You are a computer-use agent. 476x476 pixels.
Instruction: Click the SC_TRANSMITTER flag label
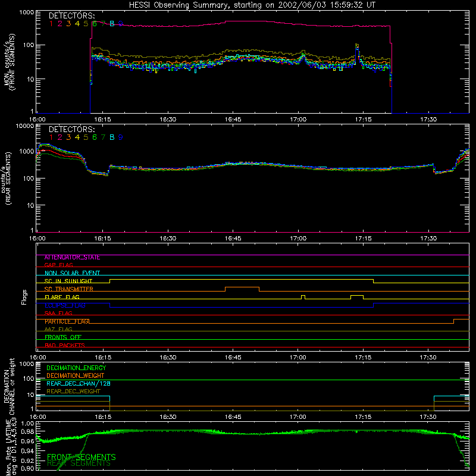(x=68, y=289)
